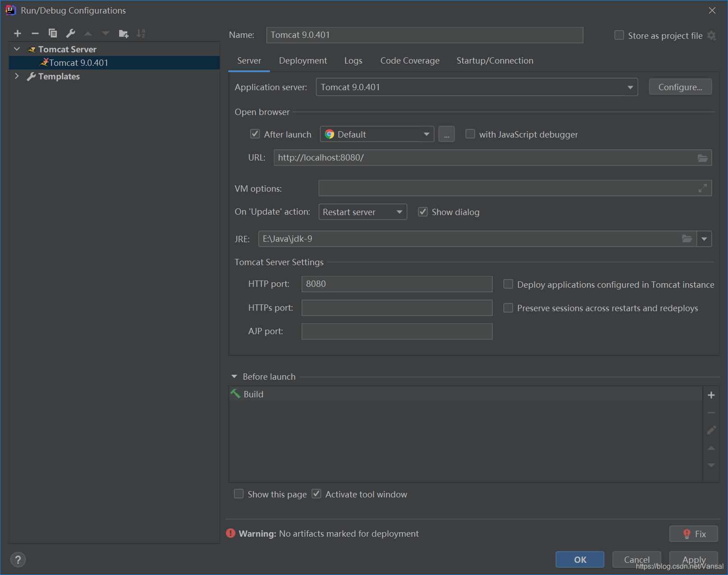This screenshot has width=728, height=575.
Task: Uncheck Activate tool window checkbox
Action: [316, 494]
